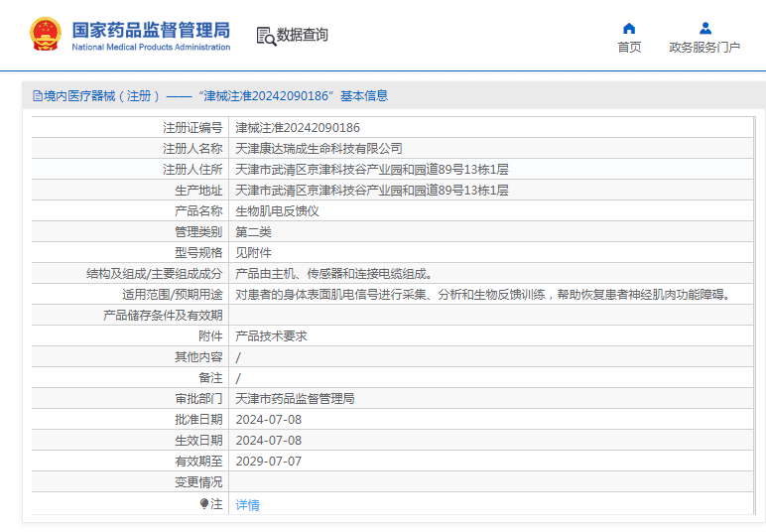This screenshot has height=532, width=766.
Task: Click the national emblem logo
Action: pyautogui.click(x=46, y=34)
